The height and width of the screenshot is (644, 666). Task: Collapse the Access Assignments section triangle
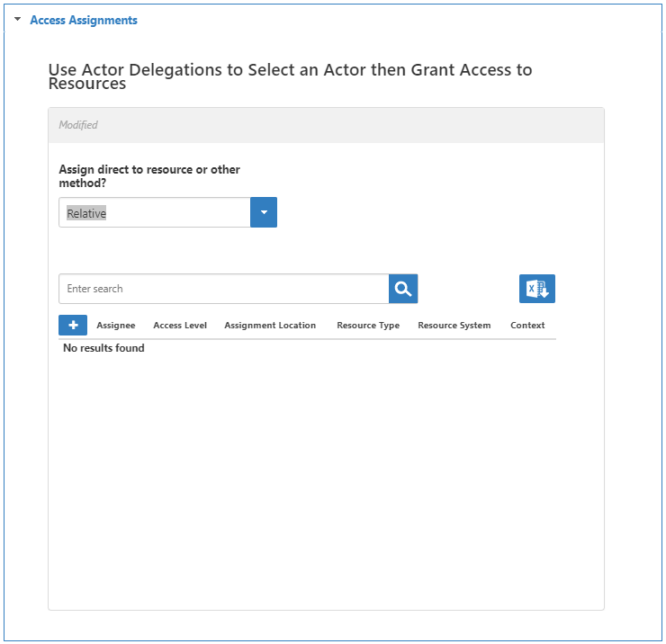17,19
